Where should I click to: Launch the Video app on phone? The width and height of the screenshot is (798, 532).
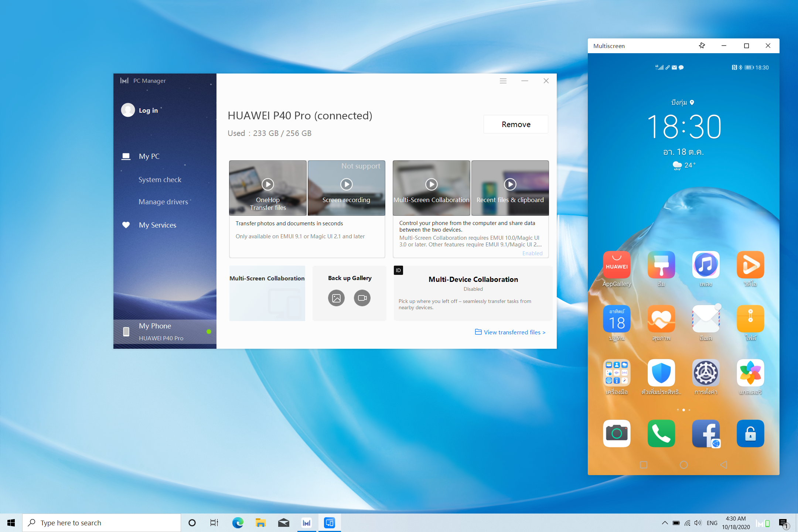point(750,265)
